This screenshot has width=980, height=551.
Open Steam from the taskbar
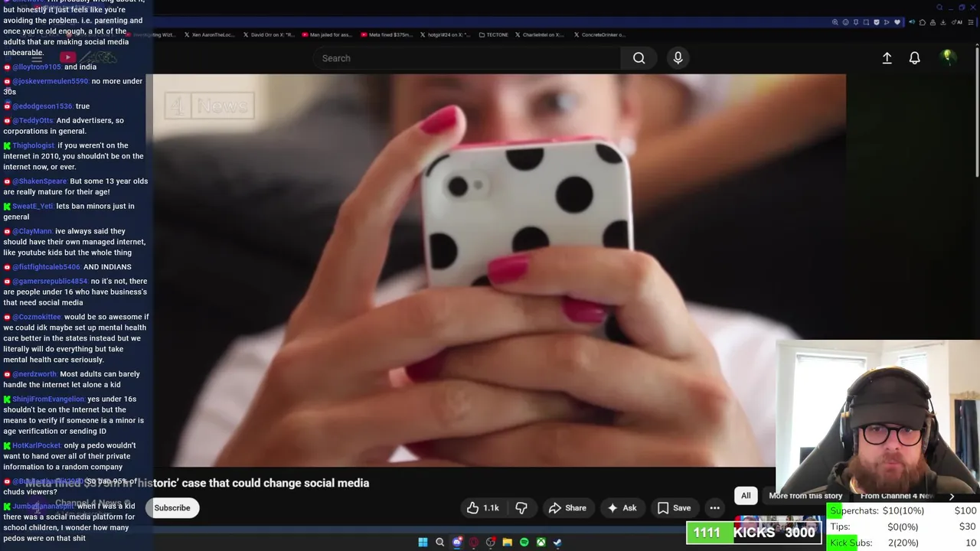click(x=557, y=542)
